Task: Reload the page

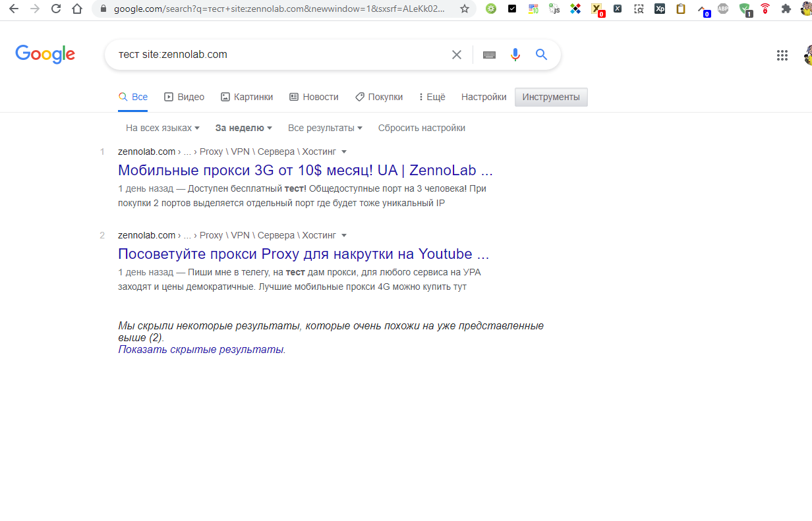Action: tap(56, 9)
